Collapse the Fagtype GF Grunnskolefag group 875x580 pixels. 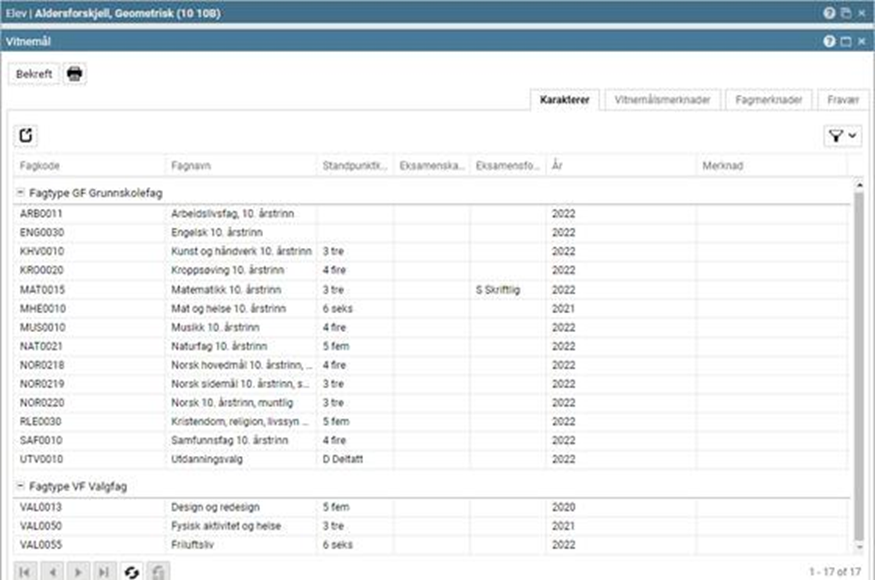click(x=21, y=193)
